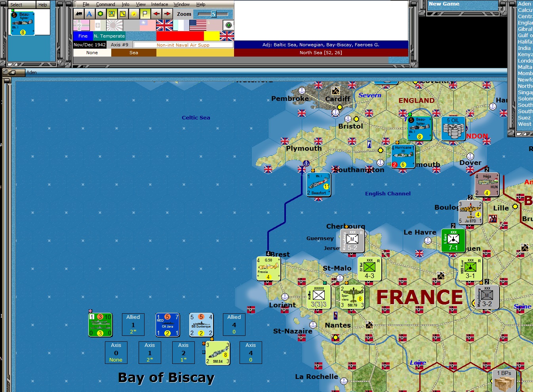Select the Soviet flag in the nation bar
Screen dimensions: 533x392
coord(214,25)
